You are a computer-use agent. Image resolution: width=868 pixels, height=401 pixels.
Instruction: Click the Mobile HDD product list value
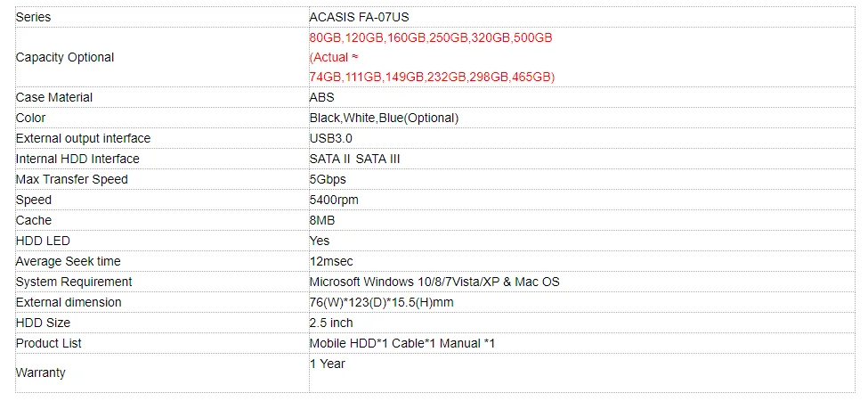pos(402,343)
